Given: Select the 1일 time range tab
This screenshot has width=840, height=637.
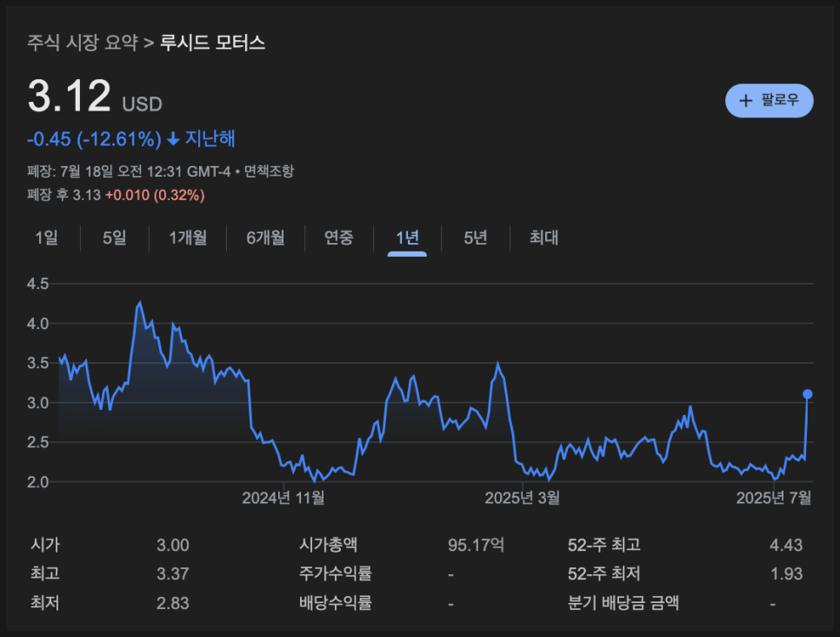Looking at the screenshot, I should point(46,237).
